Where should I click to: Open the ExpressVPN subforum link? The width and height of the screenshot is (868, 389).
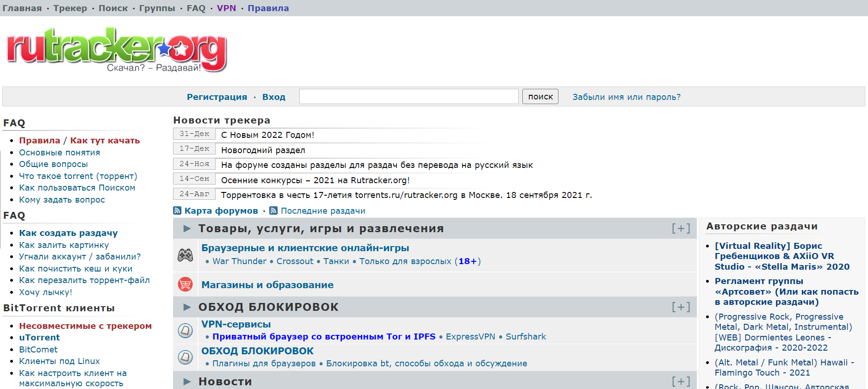tap(471, 337)
